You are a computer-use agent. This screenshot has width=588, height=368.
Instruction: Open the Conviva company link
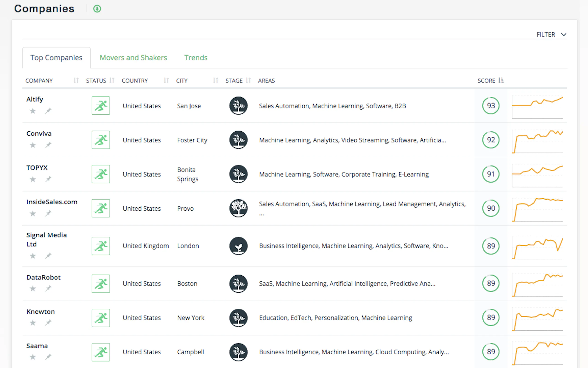click(x=39, y=133)
